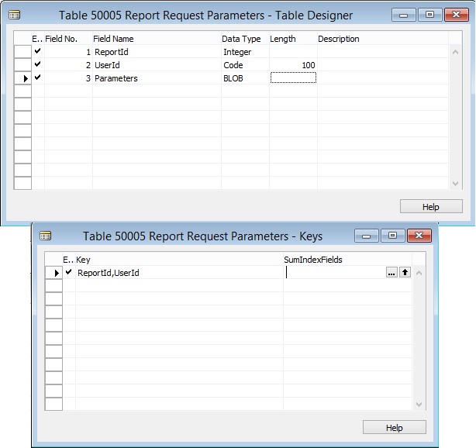The height and width of the screenshot is (448, 476).
Task: Click Help button in Keys window
Action: click(x=395, y=428)
